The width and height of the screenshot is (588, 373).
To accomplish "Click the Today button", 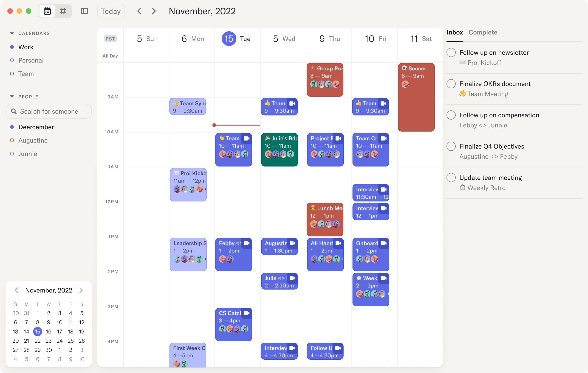I will [111, 11].
